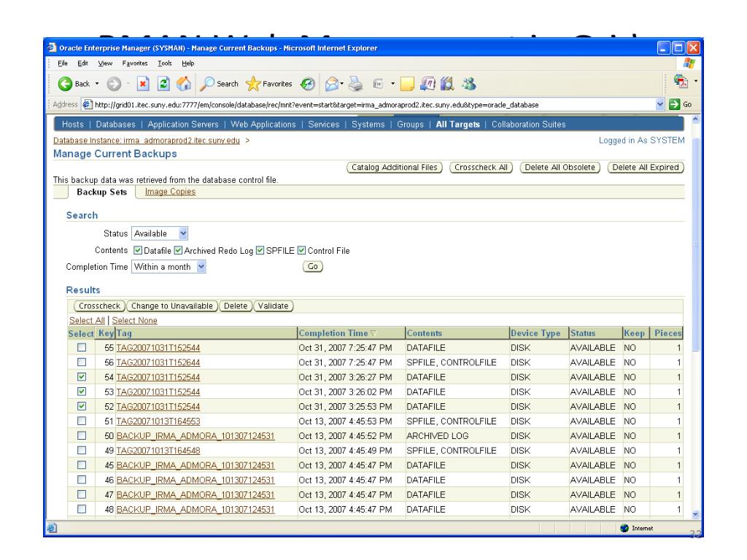Uncheck the box for backup key 53
Viewport: 747px width, 560px height.
82,392
